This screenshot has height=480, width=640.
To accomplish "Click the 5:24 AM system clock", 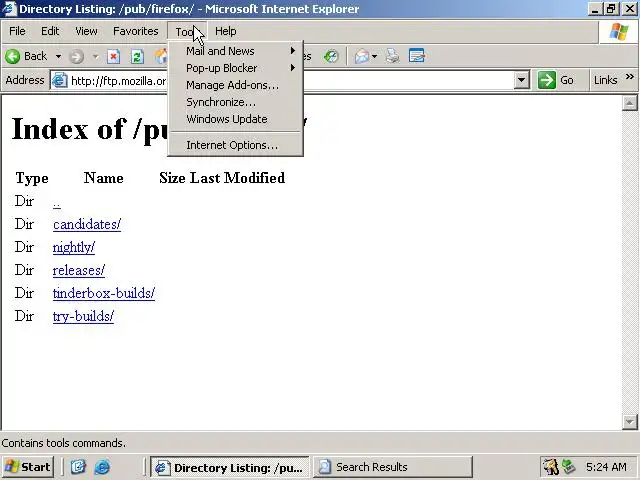I will tap(606, 467).
